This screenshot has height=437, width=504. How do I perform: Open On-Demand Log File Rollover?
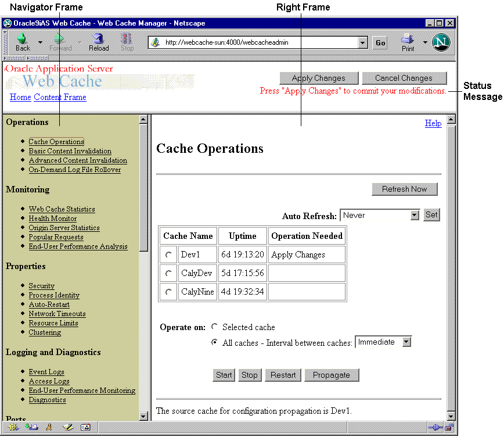coord(74,170)
